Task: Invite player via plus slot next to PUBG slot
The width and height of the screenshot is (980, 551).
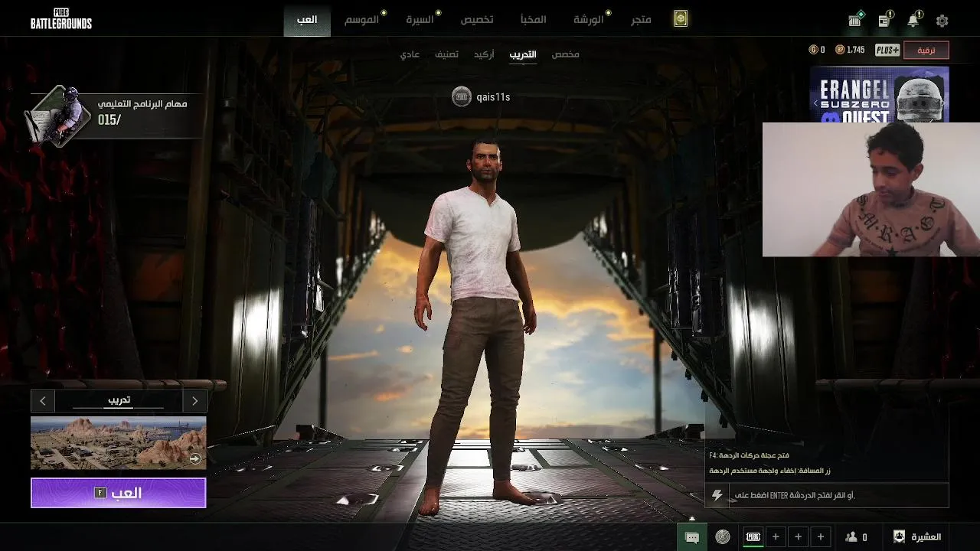Action: coord(776,537)
